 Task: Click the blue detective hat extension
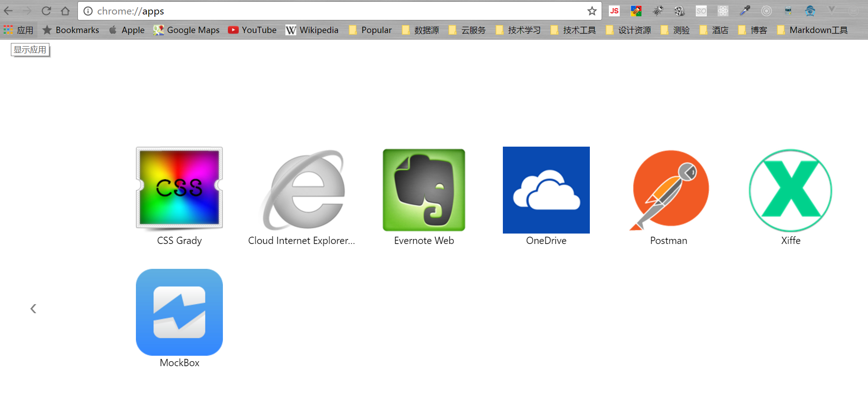pos(810,11)
